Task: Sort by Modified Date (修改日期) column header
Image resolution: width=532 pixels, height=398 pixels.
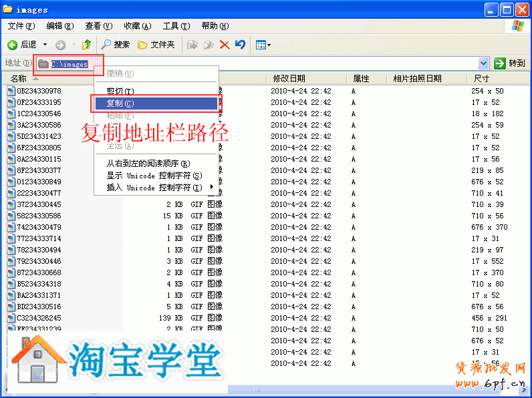Action: tap(307, 79)
